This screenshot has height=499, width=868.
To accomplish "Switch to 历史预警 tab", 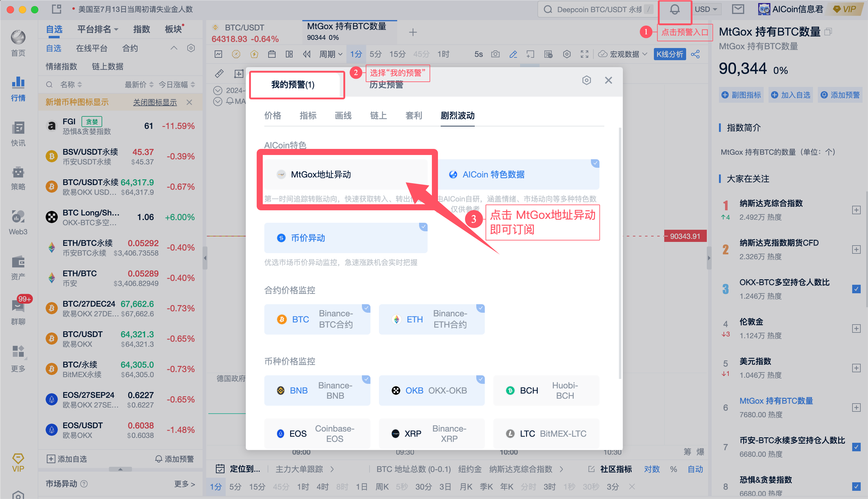I will tap(386, 85).
